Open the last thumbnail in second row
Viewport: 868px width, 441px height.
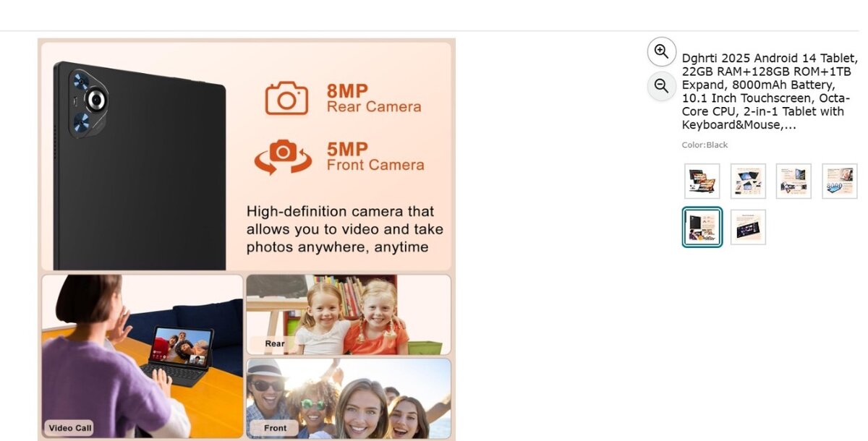(748, 227)
